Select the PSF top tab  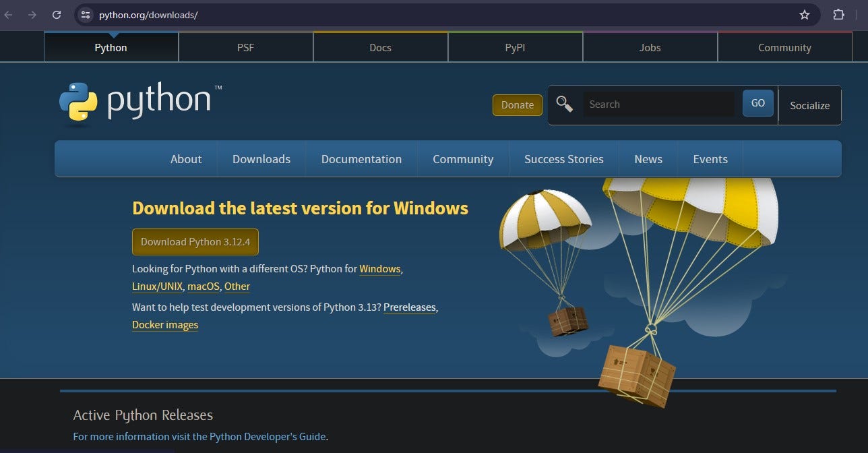[x=246, y=47]
